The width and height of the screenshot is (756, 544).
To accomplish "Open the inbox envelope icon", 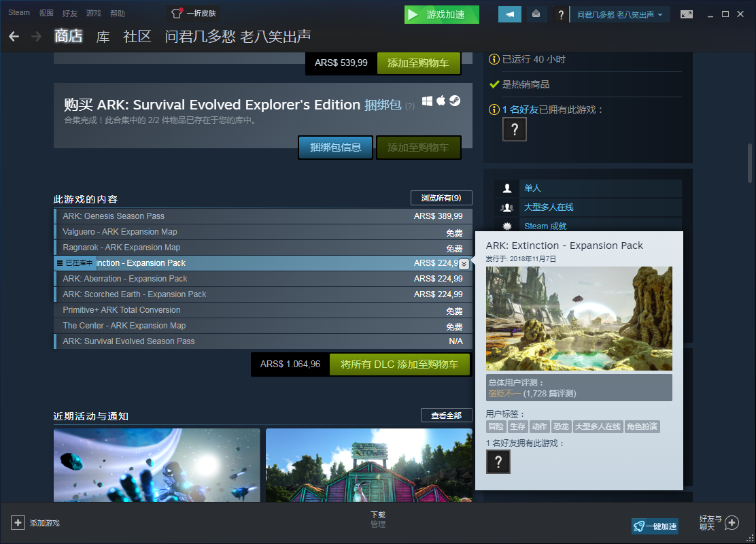I will (x=536, y=14).
